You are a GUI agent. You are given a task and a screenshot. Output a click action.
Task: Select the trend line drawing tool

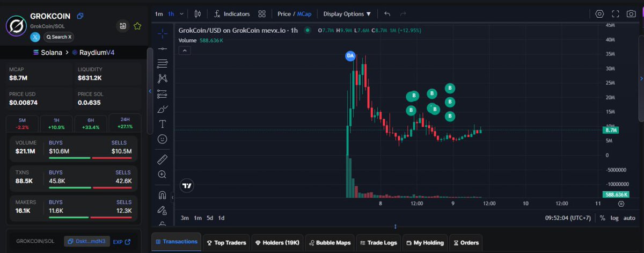(x=163, y=49)
